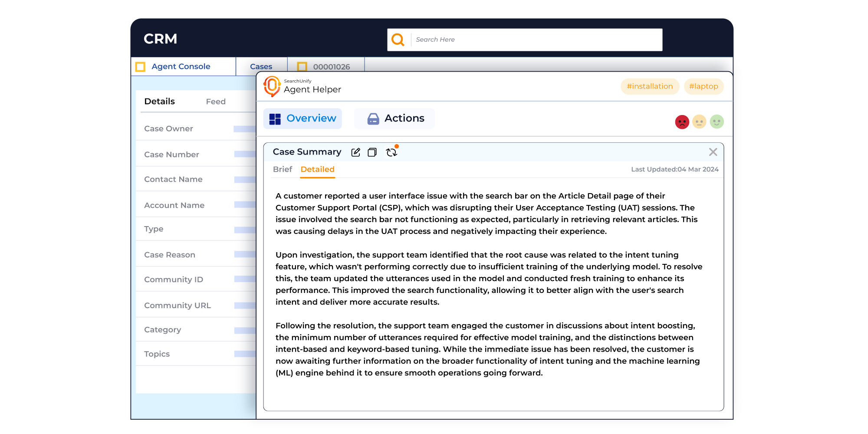
Task: Copy the Case Summary text
Action: tap(372, 152)
